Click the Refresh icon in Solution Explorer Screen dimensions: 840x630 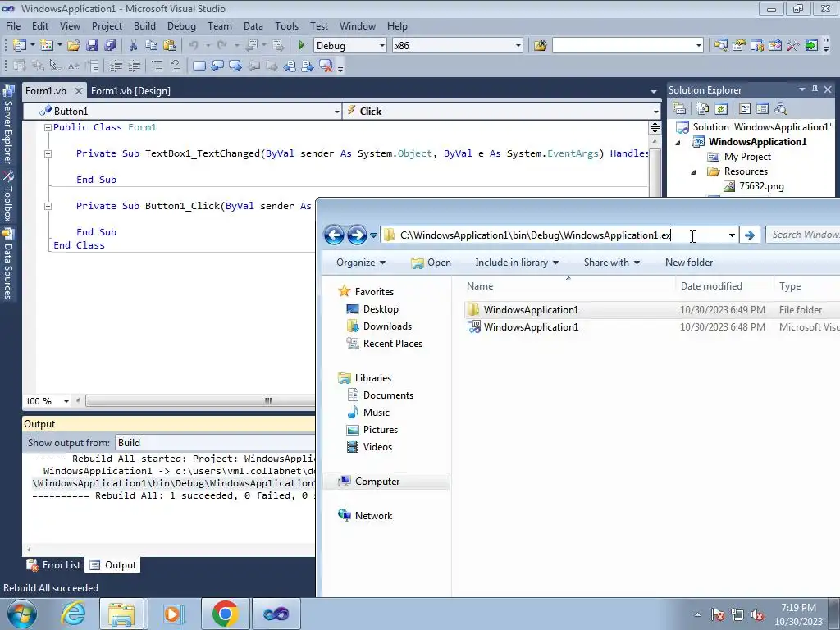[x=721, y=109]
